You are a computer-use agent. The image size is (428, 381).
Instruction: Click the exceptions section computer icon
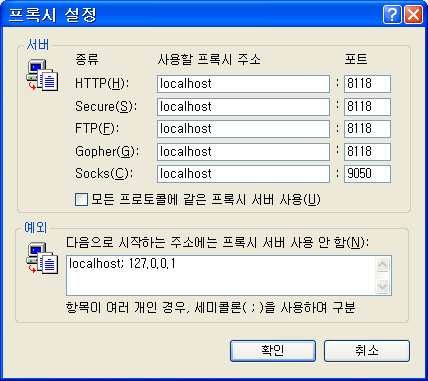[x=42, y=258]
